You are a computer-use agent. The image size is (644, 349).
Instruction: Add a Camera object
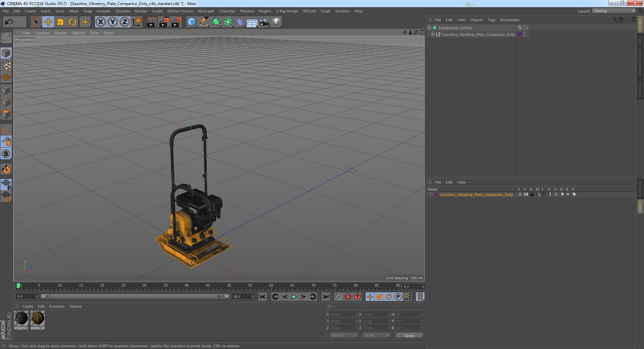tap(264, 22)
